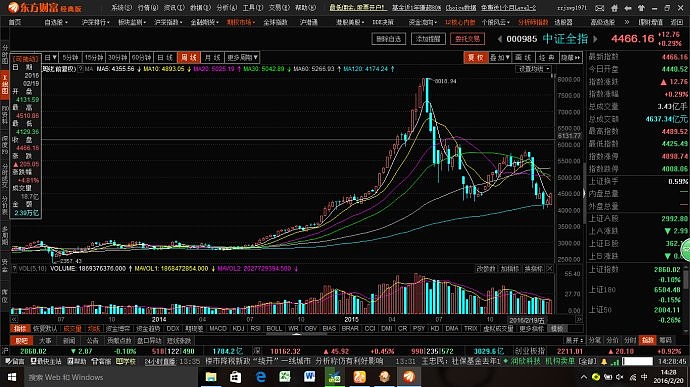Expand the 沪深排行 navigation dropdown

[x=95, y=22]
